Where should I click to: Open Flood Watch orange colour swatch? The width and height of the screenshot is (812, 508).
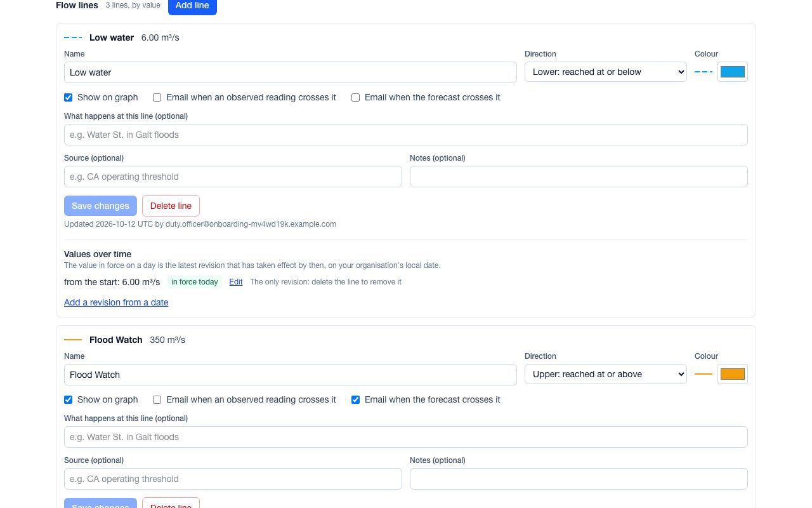coord(733,374)
